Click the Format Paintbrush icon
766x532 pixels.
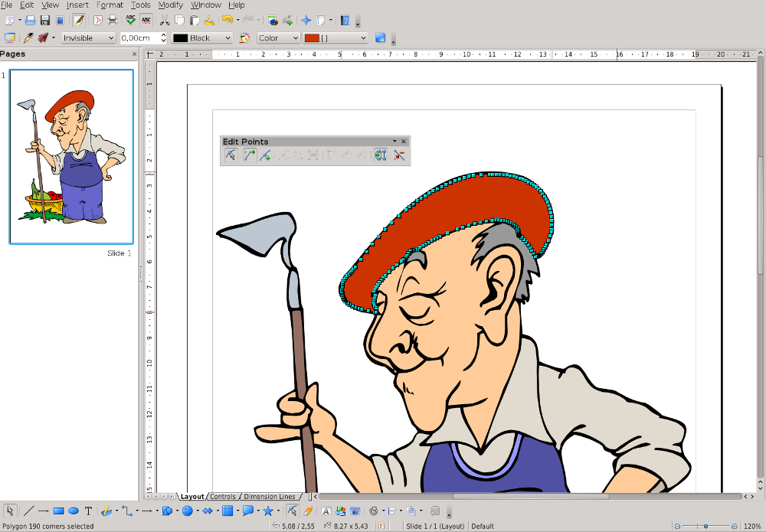(210, 21)
